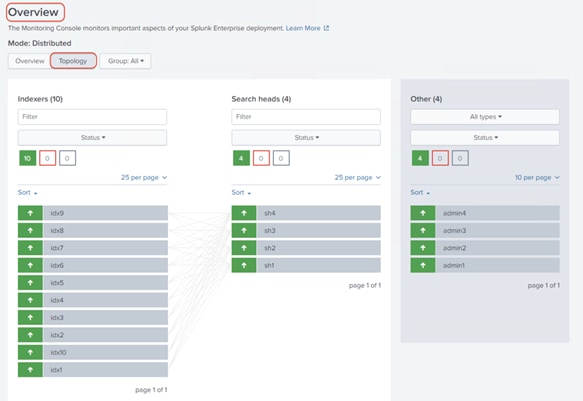Follow the Learn More link
The width and height of the screenshot is (583, 401).
click(303, 28)
